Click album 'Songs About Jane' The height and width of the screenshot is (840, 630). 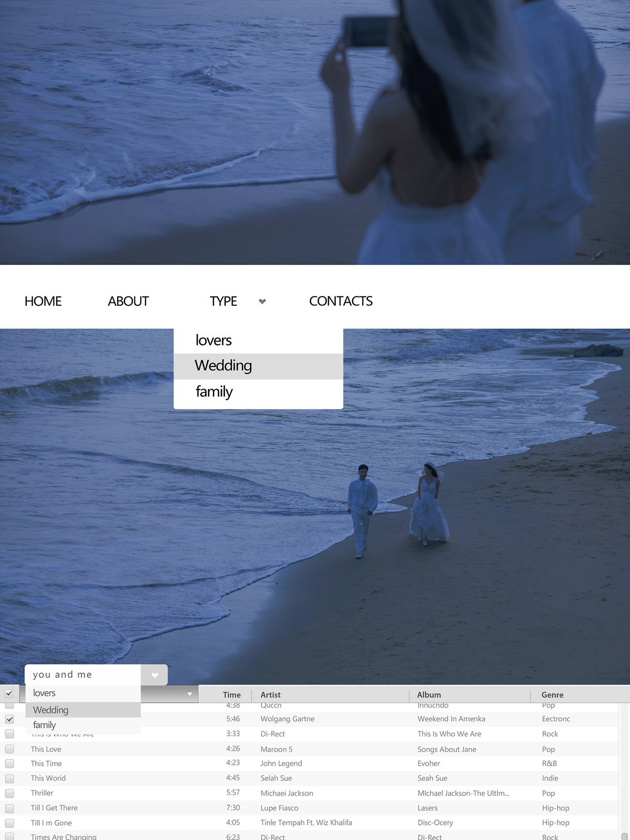447,749
